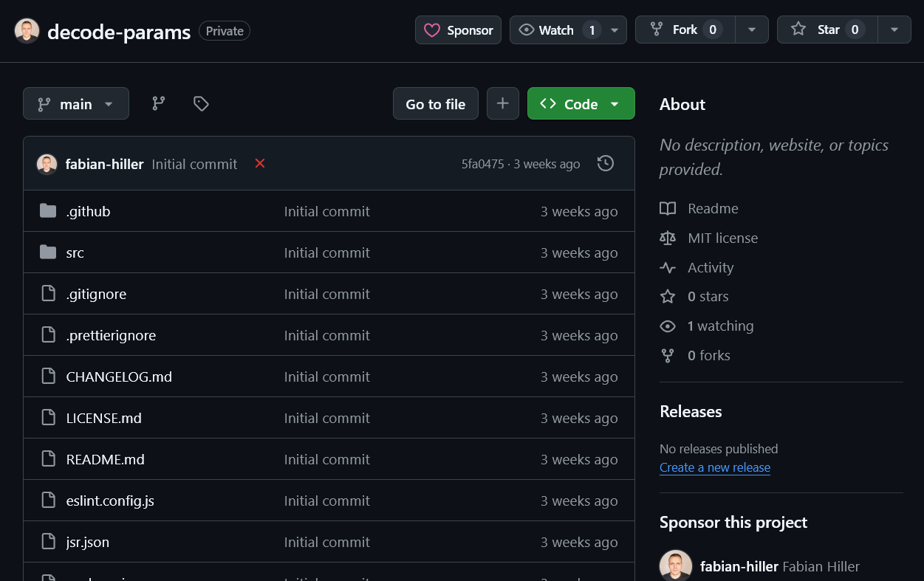The image size is (924, 581).
Task: Click the file icon beside .prettierignore
Action: 49,335
